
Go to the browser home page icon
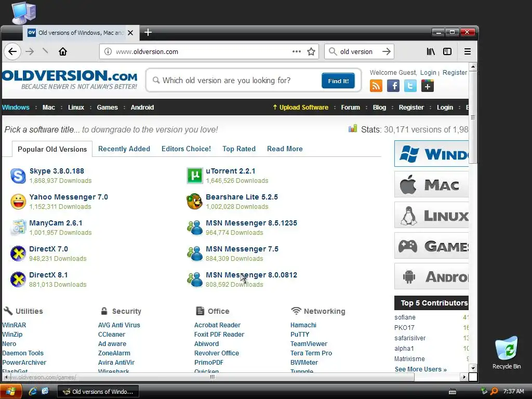(63, 51)
